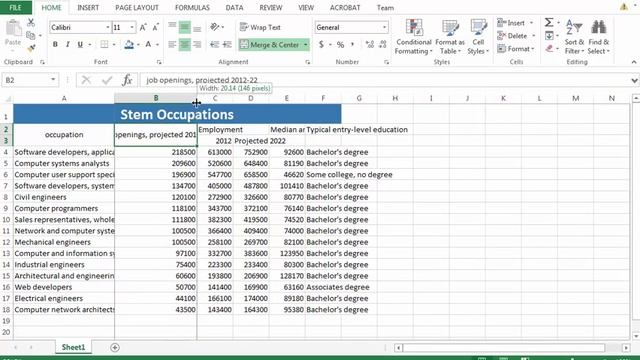
Task: Open the Format cells menu
Action: 516,49
